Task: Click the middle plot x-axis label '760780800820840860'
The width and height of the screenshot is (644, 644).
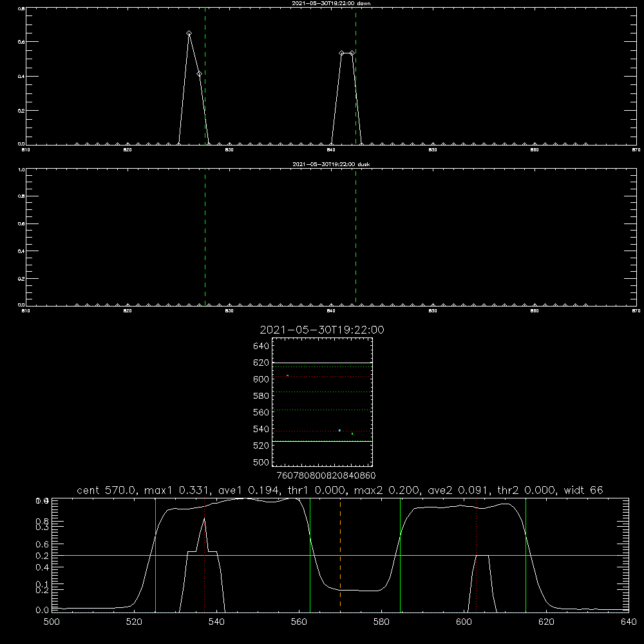Action: click(x=326, y=476)
